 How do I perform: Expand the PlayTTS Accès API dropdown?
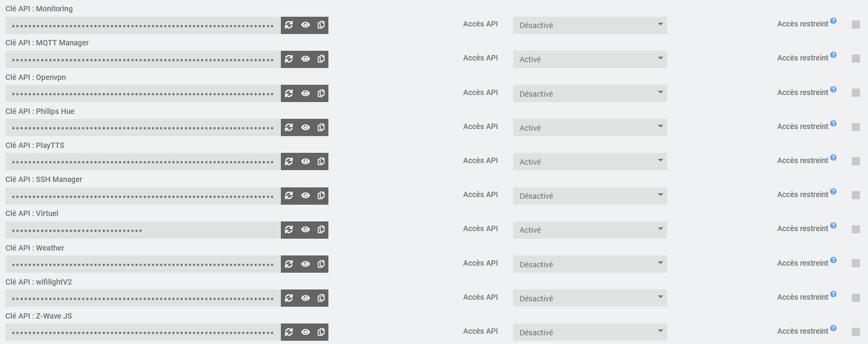click(x=589, y=161)
